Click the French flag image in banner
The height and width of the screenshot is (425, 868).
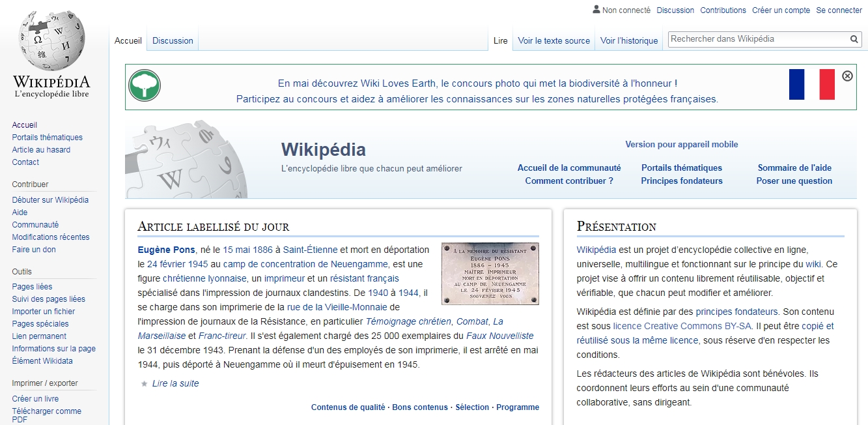[x=811, y=84]
